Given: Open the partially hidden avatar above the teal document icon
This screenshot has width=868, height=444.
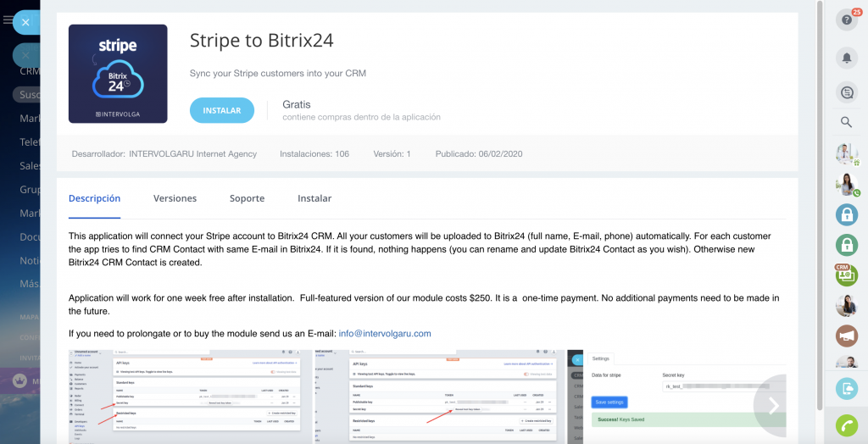Looking at the screenshot, I should pos(847,362).
